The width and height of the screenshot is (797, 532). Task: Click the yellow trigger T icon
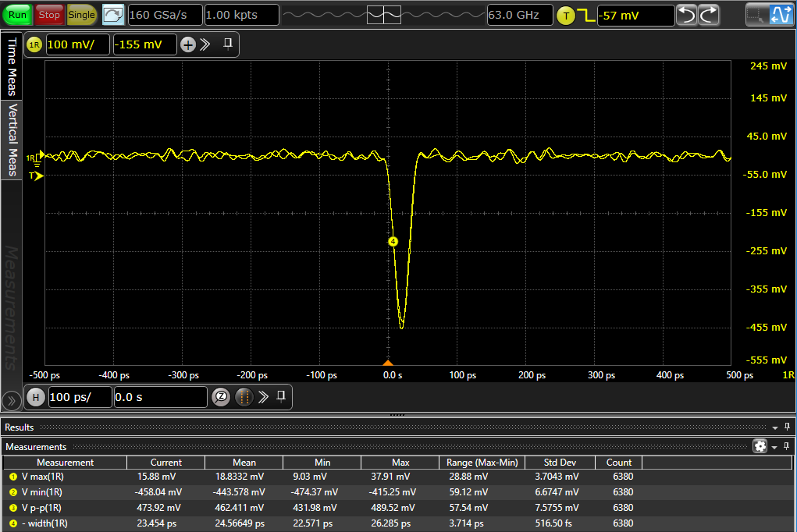tap(565, 15)
